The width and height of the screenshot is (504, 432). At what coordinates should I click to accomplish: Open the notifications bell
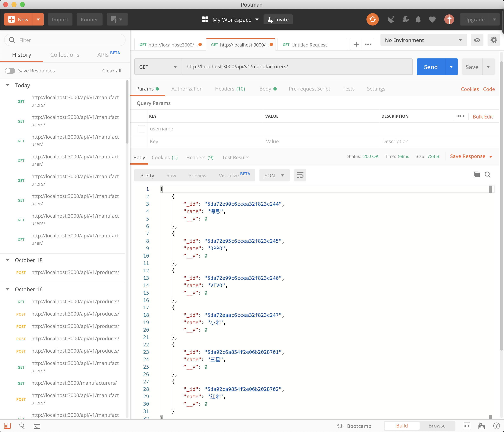pos(418,20)
